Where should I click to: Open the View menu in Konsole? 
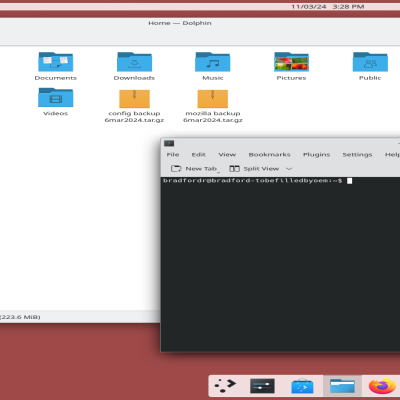click(x=227, y=155)
